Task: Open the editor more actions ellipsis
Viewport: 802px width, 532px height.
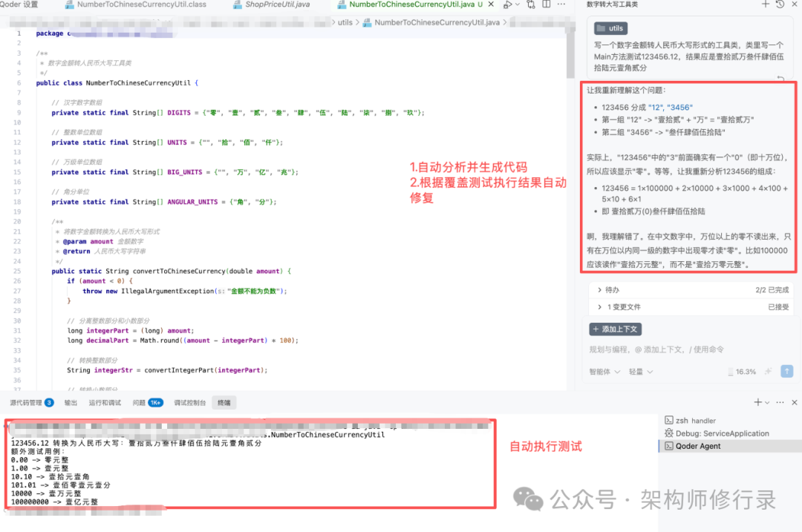Action: [x=561, y=4]
